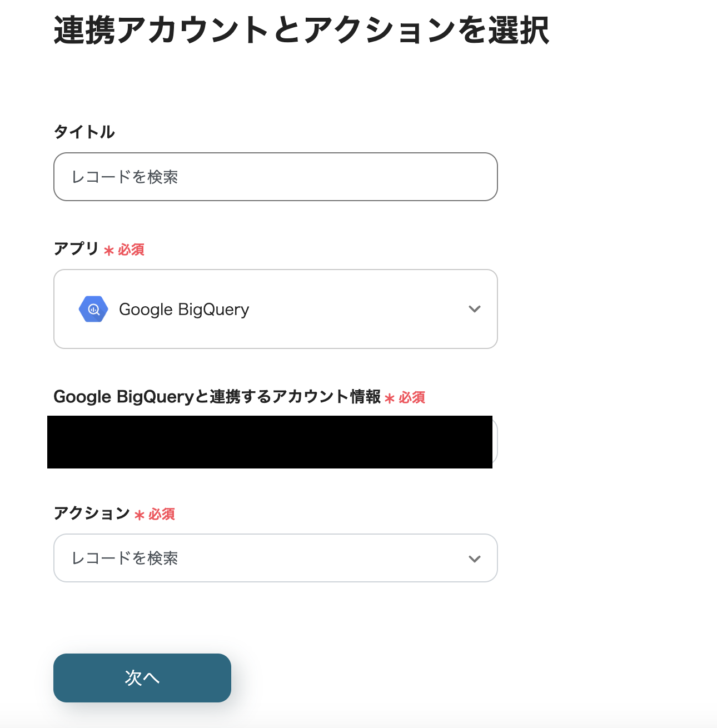Click the アクション レコードを検索 combo box
717x728 pixels.
(x=275, y=558)
